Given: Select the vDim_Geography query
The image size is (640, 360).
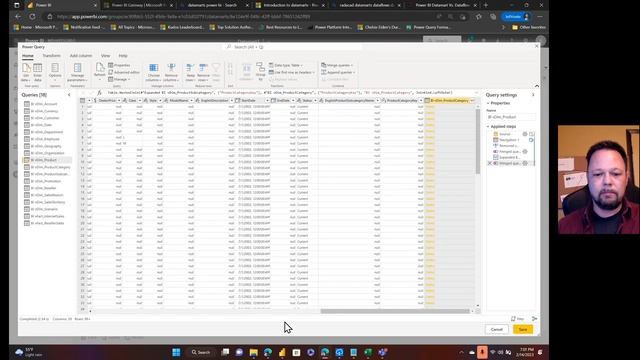Looking at the screenshot, I should (46, 146).
